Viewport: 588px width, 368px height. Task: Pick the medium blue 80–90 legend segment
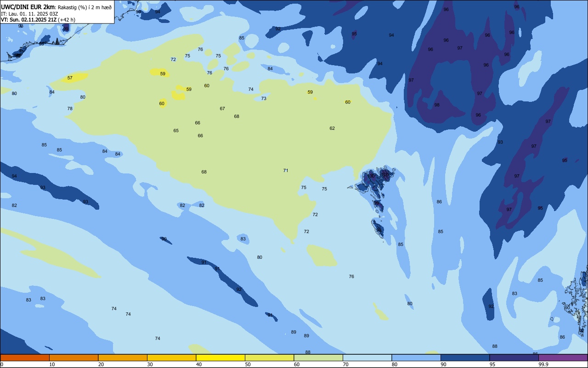[416, 357]
